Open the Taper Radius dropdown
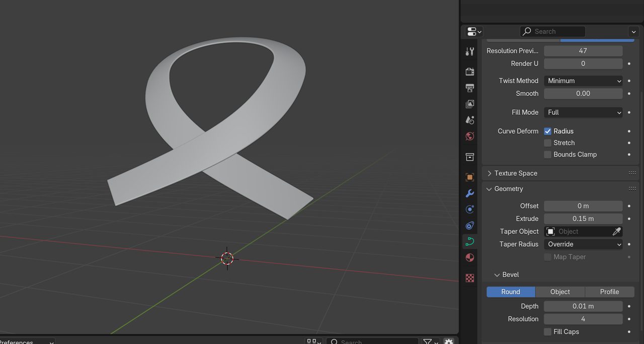 pyautogui.click(x=583, y=244)
